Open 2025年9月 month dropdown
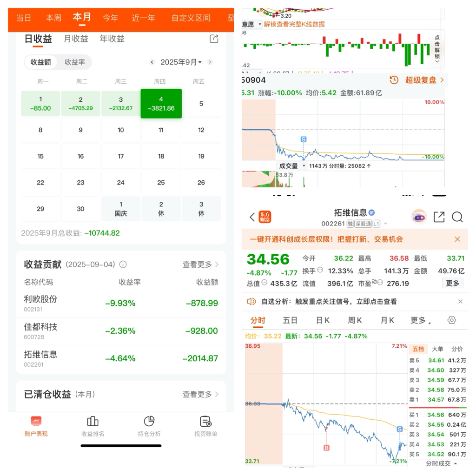 tap(181, 62)
